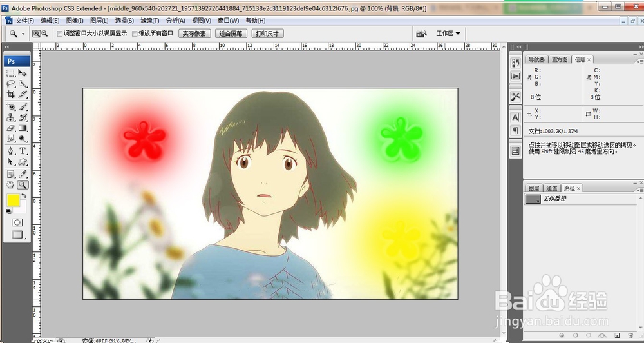Image resolution: width=644 pixels, height=343 pixels.
Task: Open the Image menu
Action: point(75,21)
